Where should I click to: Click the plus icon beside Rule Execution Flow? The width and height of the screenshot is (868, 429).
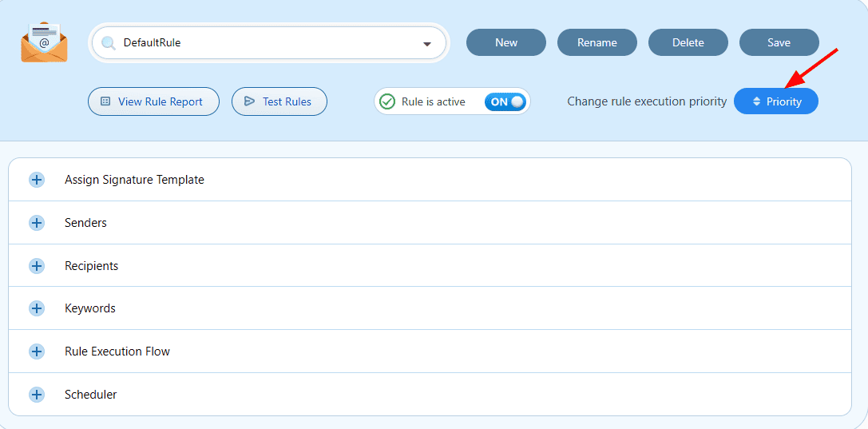click(37, 352)
